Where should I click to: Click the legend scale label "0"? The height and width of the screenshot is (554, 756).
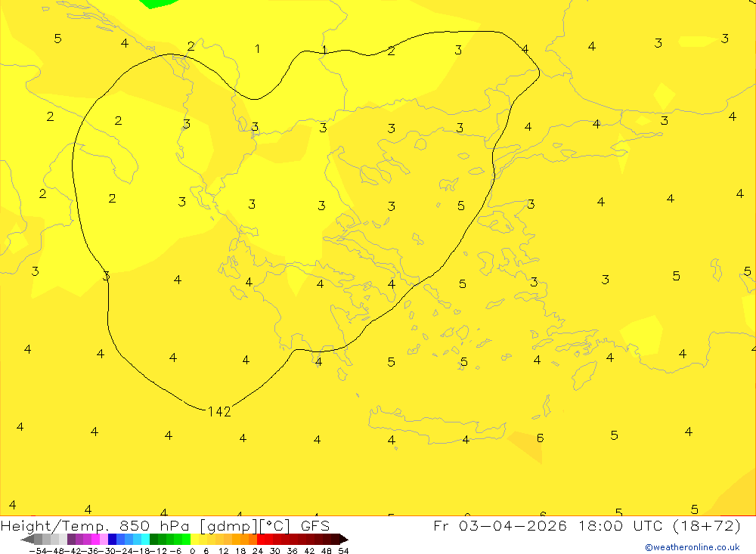pyautogui.click(x=192, y=551)
